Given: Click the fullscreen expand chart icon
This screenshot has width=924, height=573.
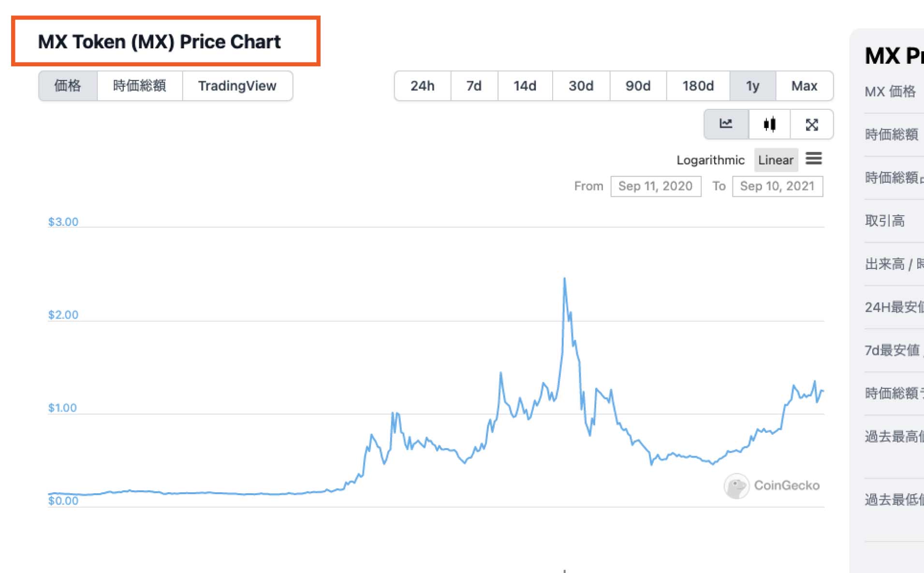Looking at the screenshot, I should [x=812, y=124].
